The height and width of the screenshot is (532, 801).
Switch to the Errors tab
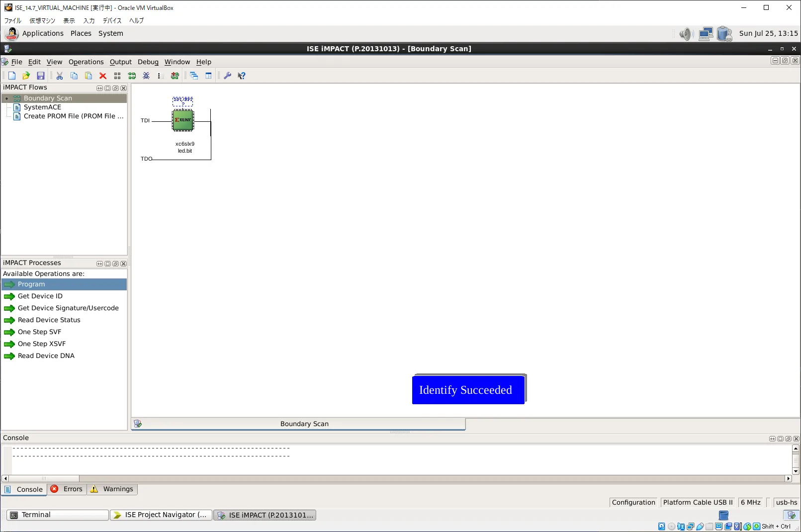[x=67, y=489]
